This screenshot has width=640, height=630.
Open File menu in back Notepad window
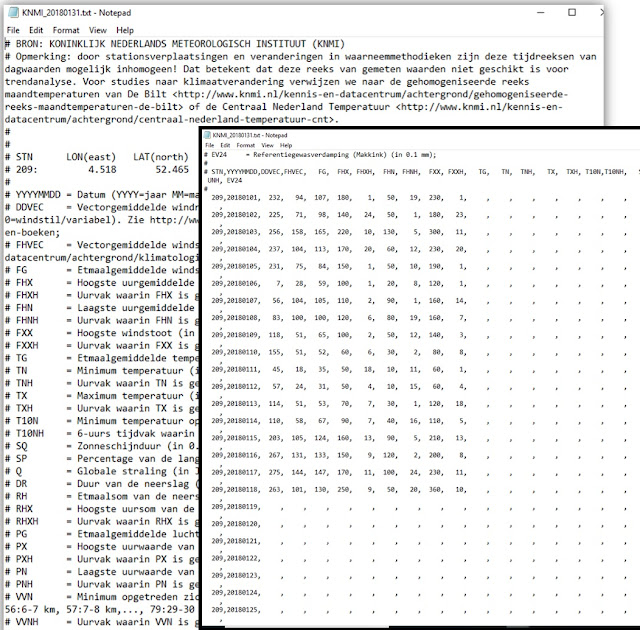[13, 30]
